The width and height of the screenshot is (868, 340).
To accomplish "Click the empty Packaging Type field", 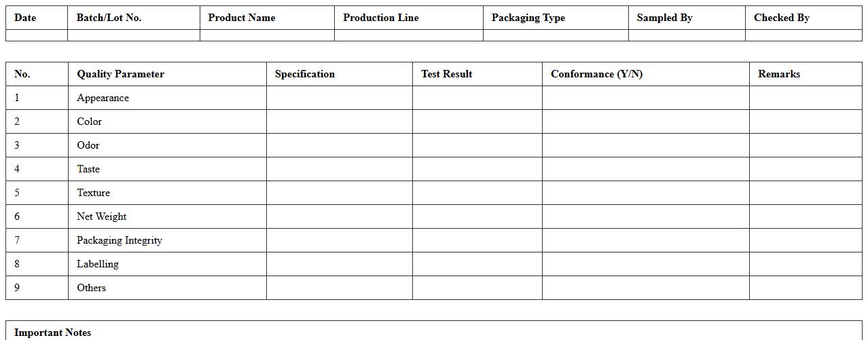I will (x=556, y=35).
